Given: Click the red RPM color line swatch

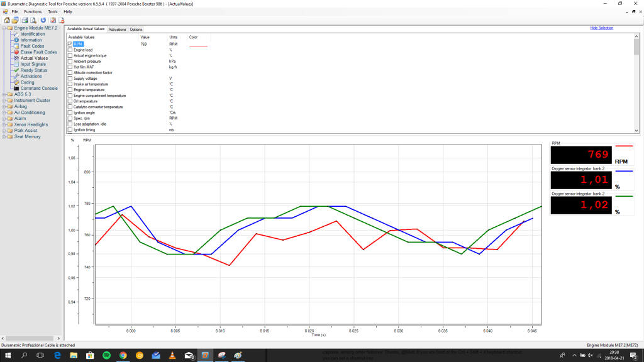Looking at the screenshot, I should [198, 45].
